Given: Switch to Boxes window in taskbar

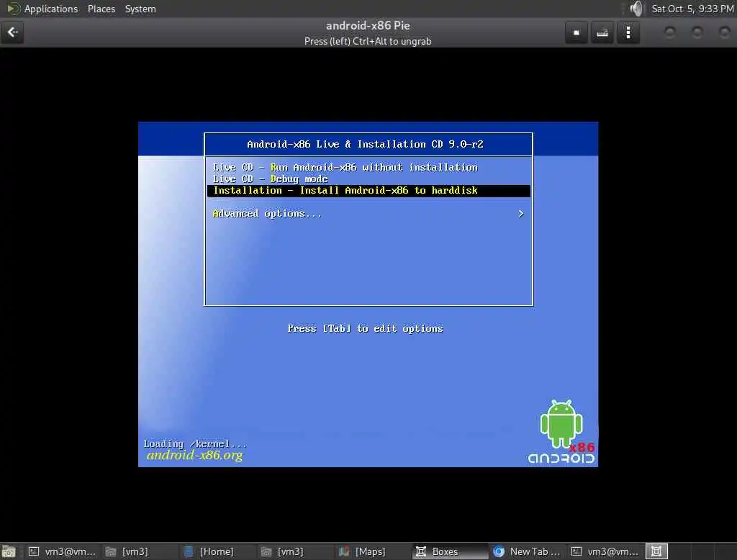Looking at the screenshot, I should point(451,551).
